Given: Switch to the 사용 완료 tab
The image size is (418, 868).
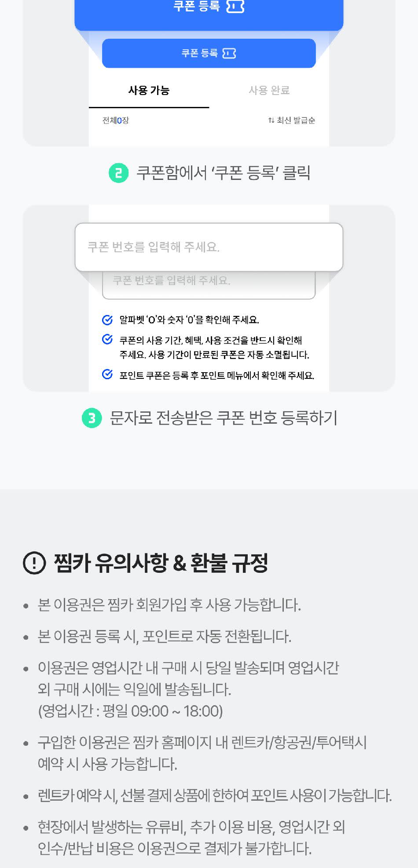Looking at the screenshot, I should point(269,91).
